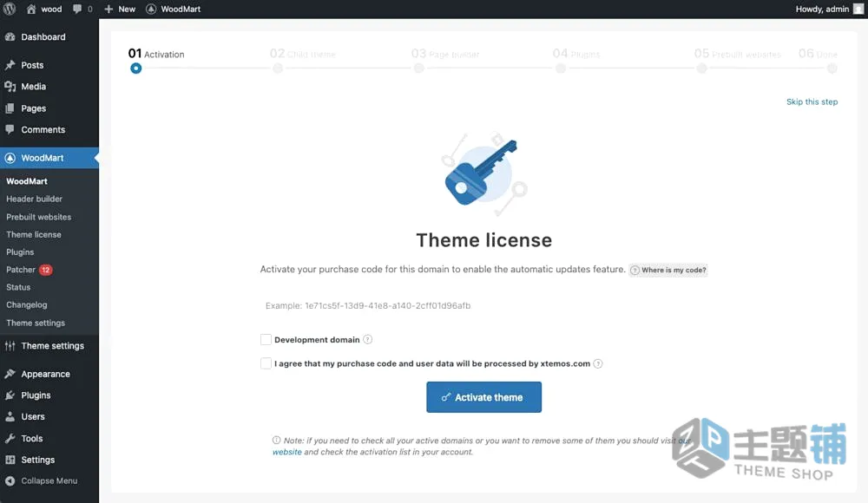The width and height of the screenshot is (868, 503).
Task: Click Where is my code? help button
Action: [668, 270]
